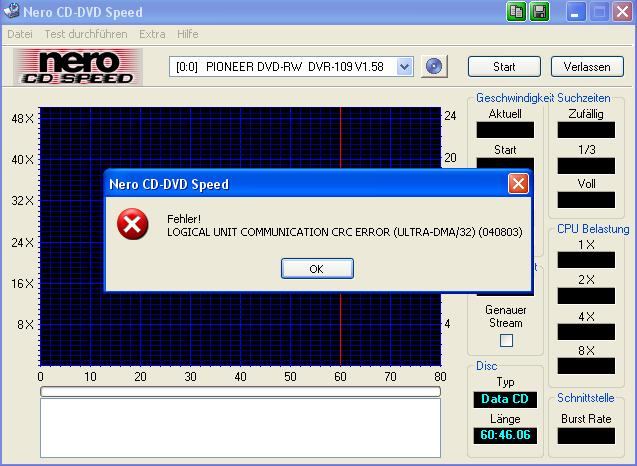The height and width of the screenshot is (466, 637).
Task: Click the CPU Belastung 1X display box
Action: tap(586, 260)
